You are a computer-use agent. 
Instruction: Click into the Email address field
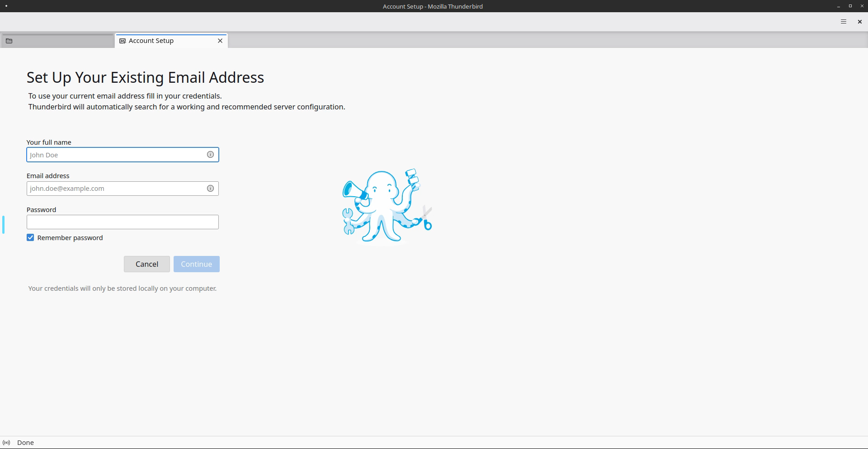point(115,189)
